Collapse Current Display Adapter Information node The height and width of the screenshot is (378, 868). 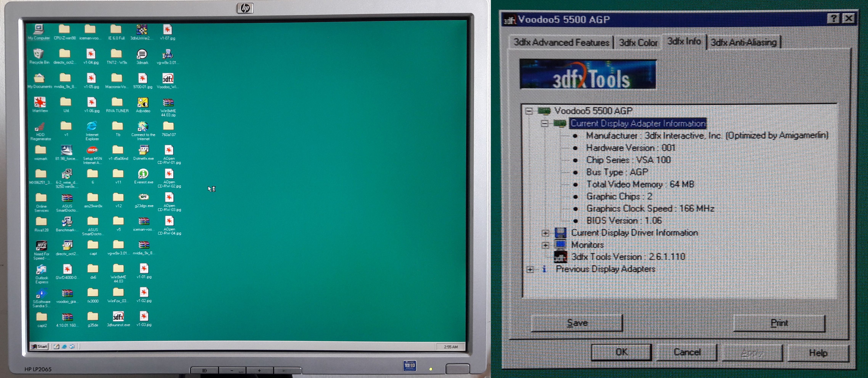545,123
